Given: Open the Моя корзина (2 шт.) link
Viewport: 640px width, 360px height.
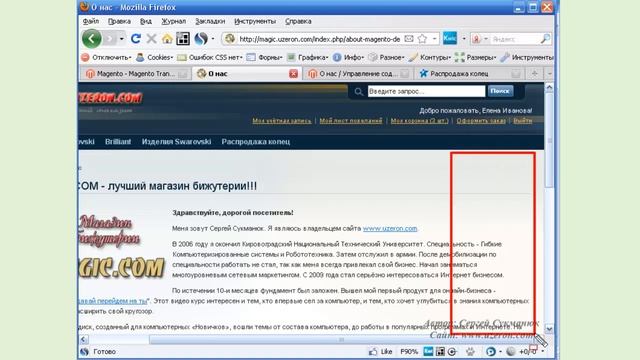Looking at the screenshot, I should click(419, 121).
